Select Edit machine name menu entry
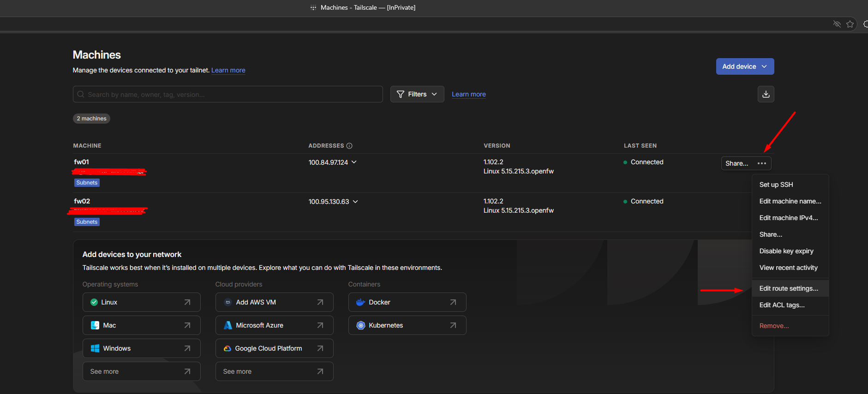868x394 pixels. coord(790,201)
